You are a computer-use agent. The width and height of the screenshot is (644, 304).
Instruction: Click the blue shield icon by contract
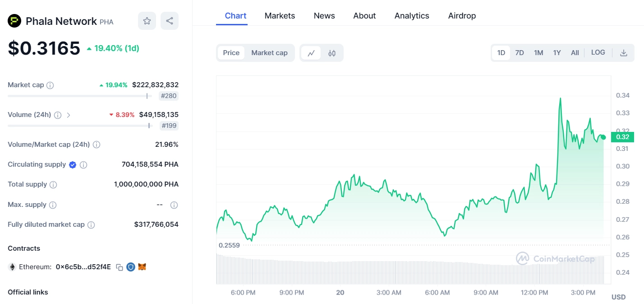(x=131, y=267)
